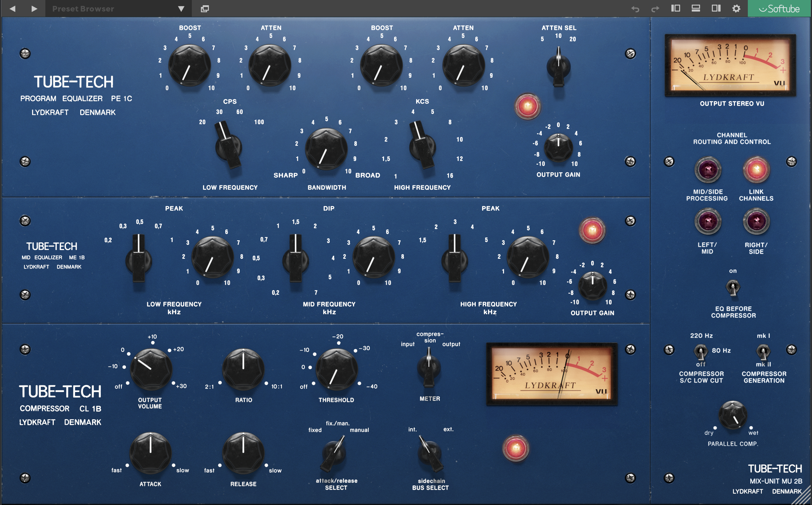Click the ME 1B high Peak gain knob
812x505 pixels.
coord(528,257)
